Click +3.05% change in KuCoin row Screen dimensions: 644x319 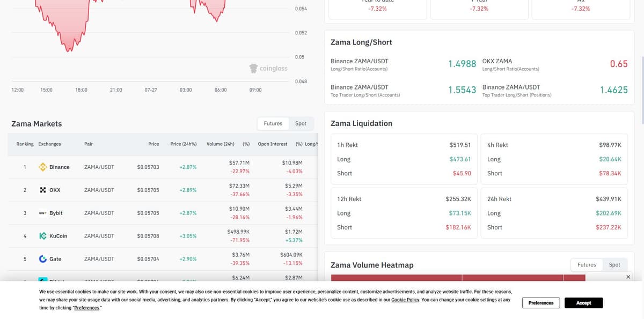[188, 236]
